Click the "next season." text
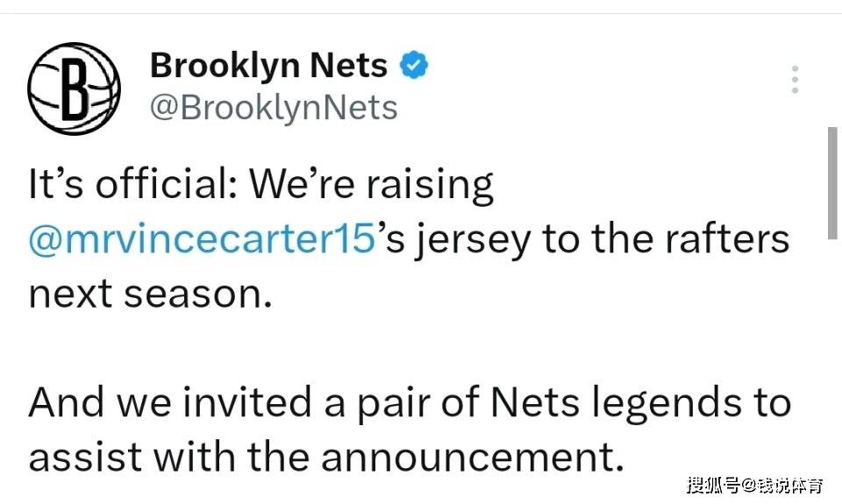The height and width of the screenshot is (504, 842). point(150,295)
